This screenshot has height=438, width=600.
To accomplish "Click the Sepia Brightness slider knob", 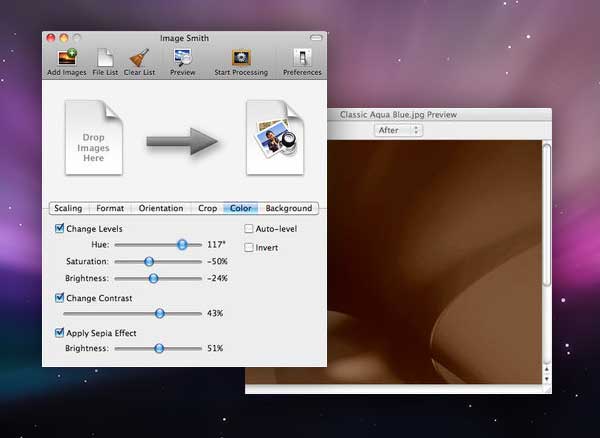I will tap(159, 348).
